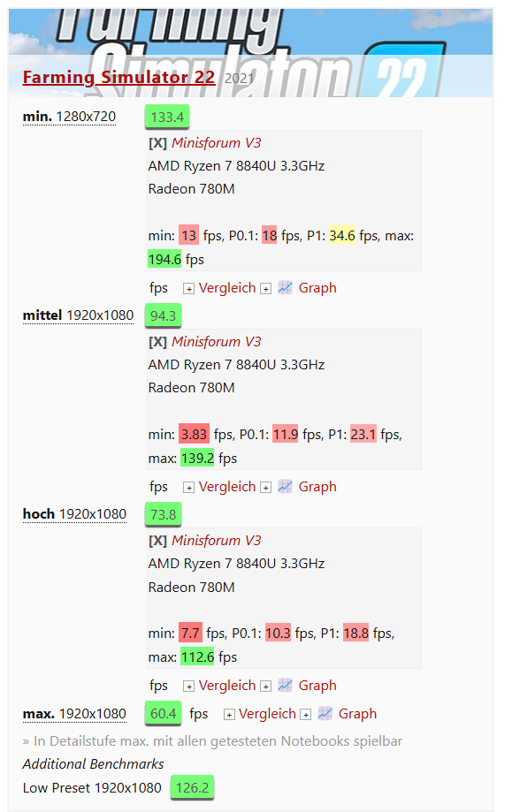Open the graph chart icon in mittel row
This screenshot has width=512, height=812.
tap(283, 486)
